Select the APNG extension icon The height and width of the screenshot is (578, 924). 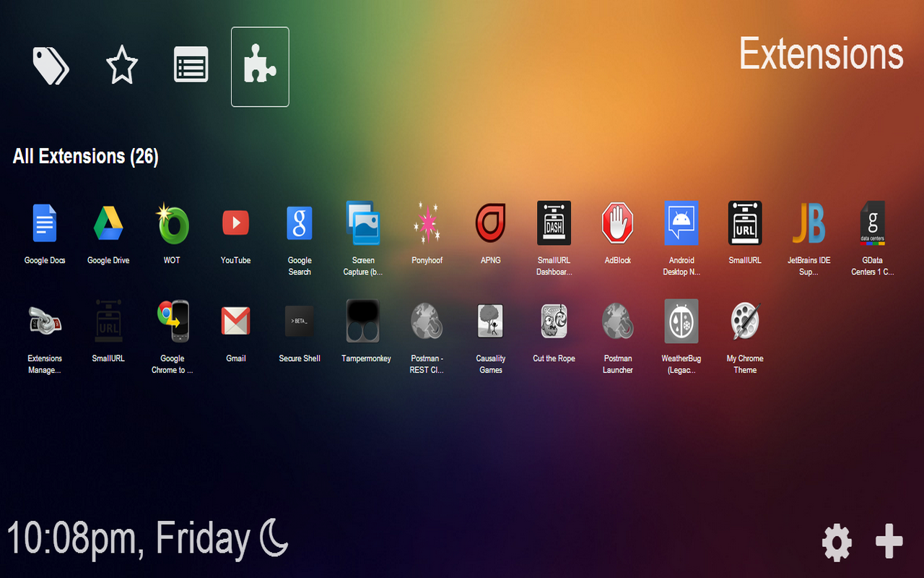491,223
